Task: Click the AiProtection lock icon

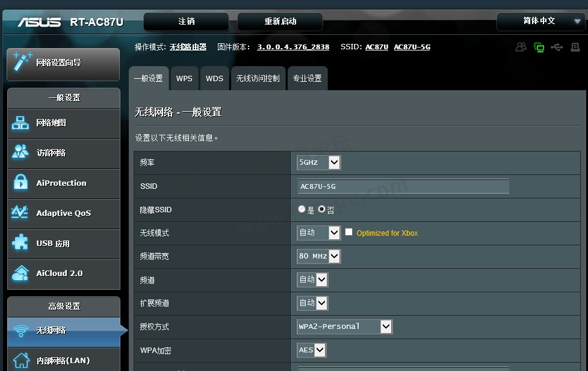Action: pos(20,183)
